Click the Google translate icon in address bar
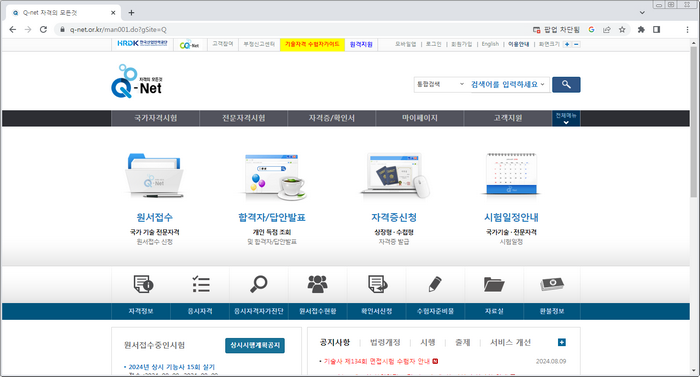This screenshot has width=700, height=377. (x=592, y=29)
